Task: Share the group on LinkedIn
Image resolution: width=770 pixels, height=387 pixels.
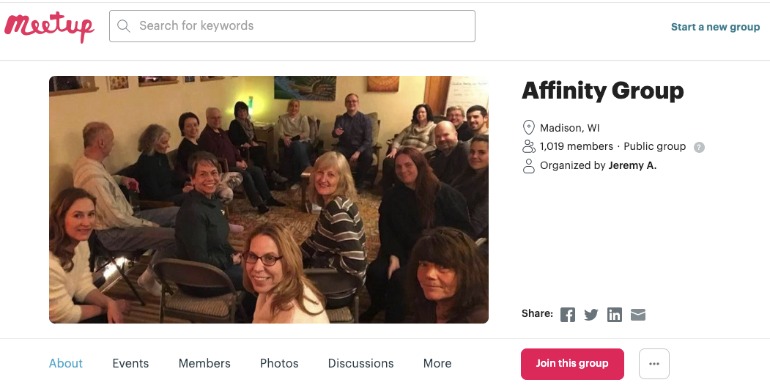Action: (x=614, y=314)
